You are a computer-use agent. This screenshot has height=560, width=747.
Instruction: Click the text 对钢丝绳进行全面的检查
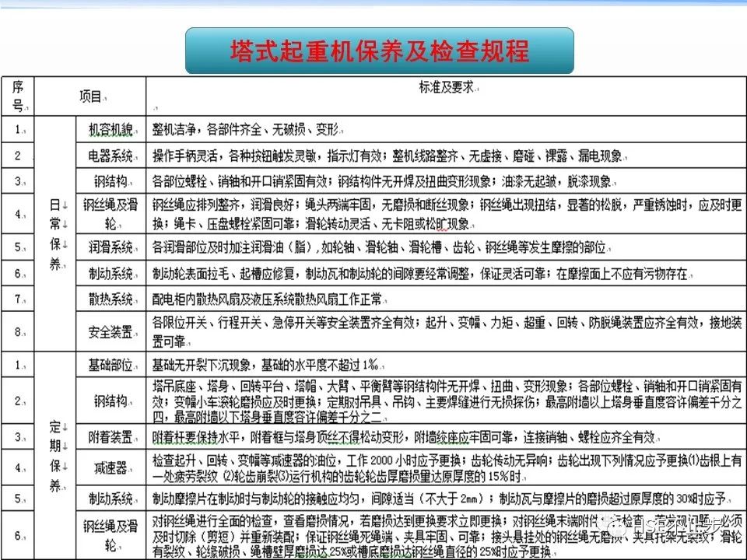tap(212, 520)
